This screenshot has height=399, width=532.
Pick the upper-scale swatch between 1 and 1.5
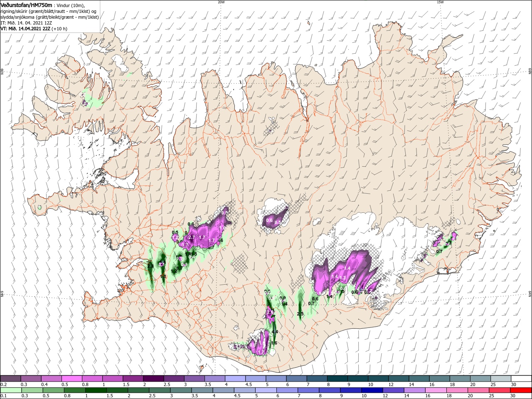pos(113,379)
